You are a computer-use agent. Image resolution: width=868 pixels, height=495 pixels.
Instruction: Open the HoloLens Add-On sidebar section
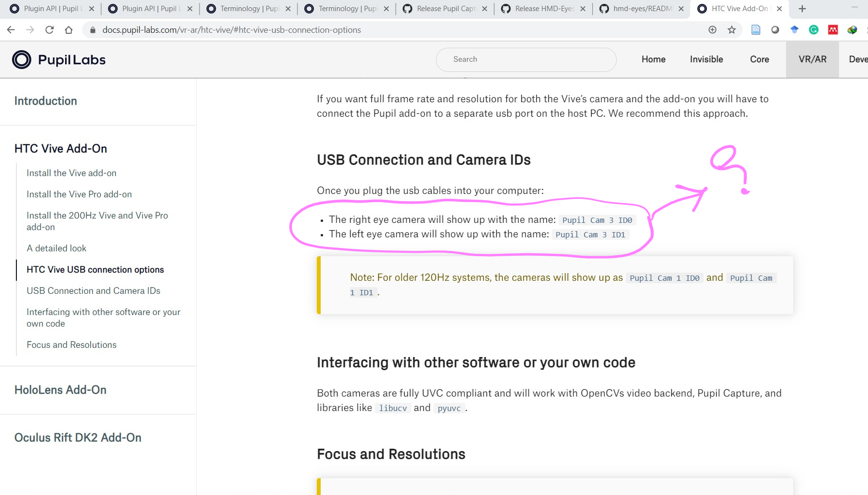click(60, 390)
